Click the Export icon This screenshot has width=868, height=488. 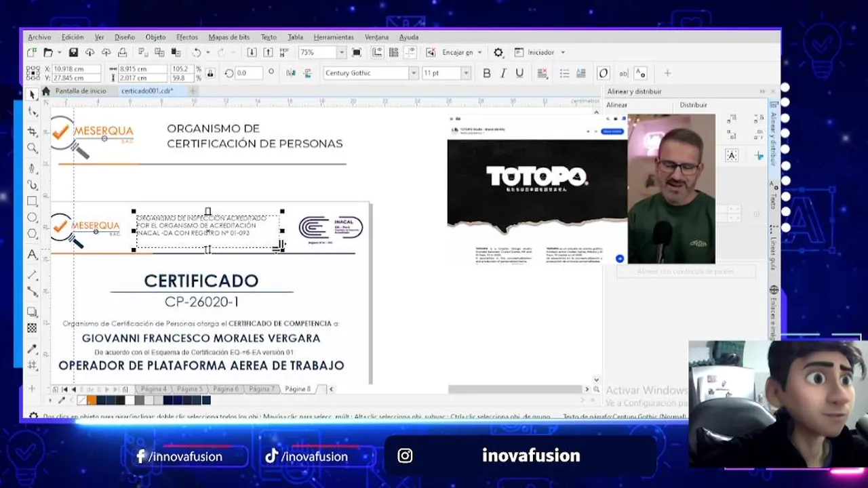pyautogui.click(x=268, y=52)
